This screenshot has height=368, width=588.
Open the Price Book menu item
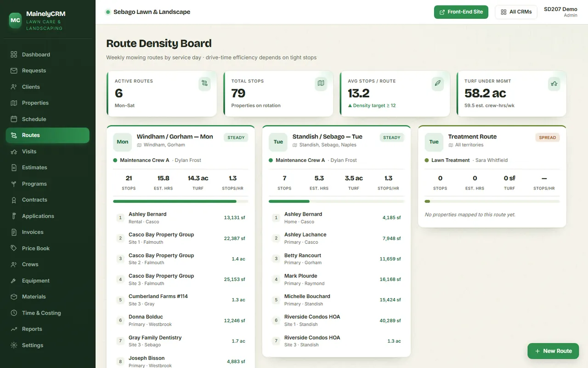tap(47, 248)
